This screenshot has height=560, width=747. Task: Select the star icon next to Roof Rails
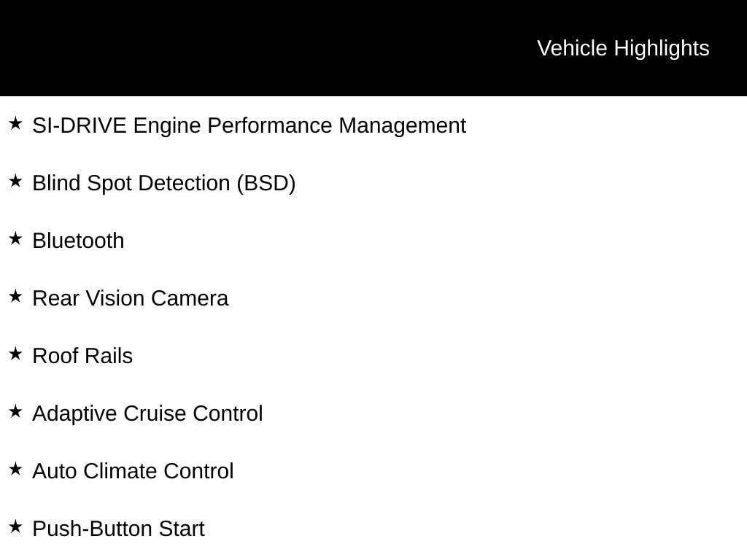(x=15, y=354)
